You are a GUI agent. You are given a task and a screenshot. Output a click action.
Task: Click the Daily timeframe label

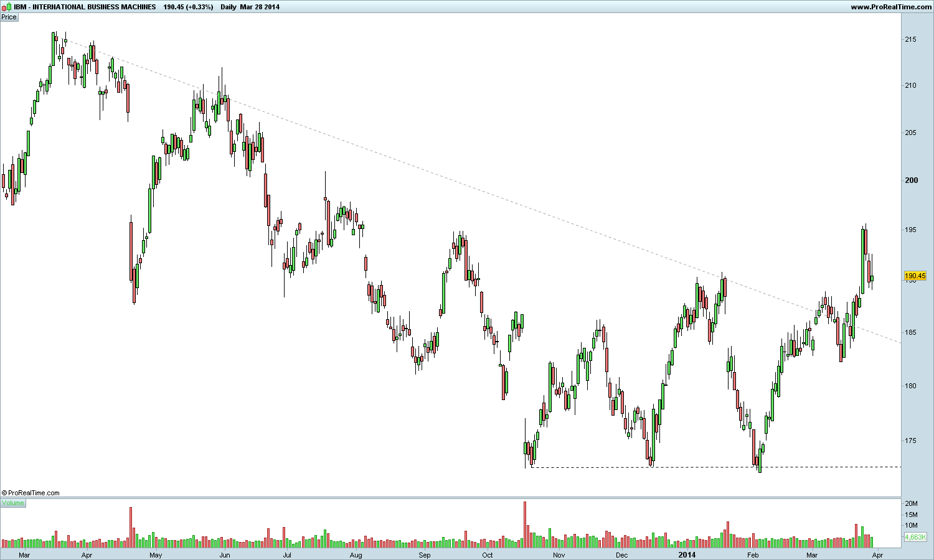pyautogui.click(x=229, y=7)
